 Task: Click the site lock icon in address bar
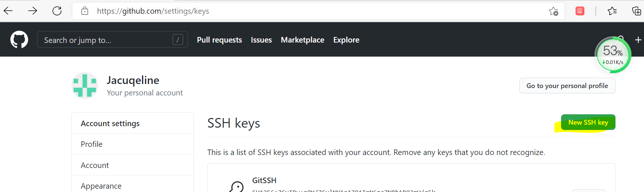click(85, 11)
